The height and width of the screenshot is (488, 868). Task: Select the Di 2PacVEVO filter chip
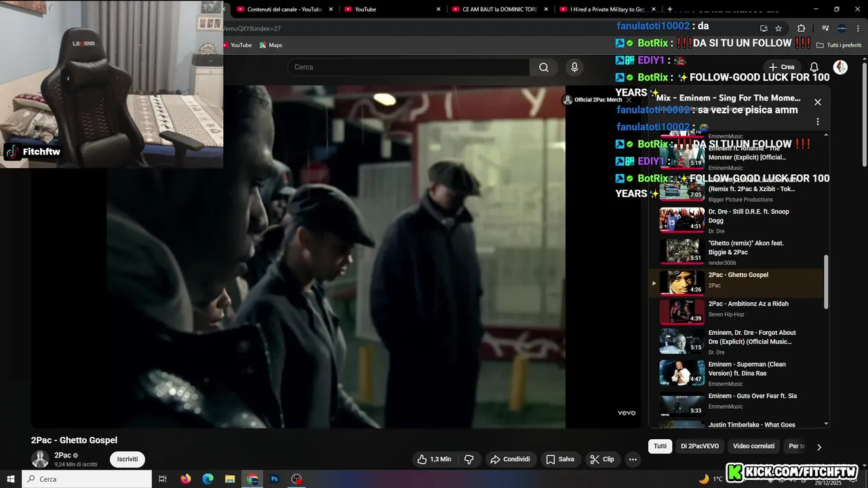pyautogui.click(x=700, y=446)
